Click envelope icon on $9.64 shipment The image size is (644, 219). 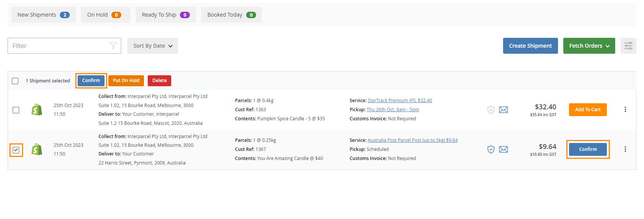pos(503,149)
